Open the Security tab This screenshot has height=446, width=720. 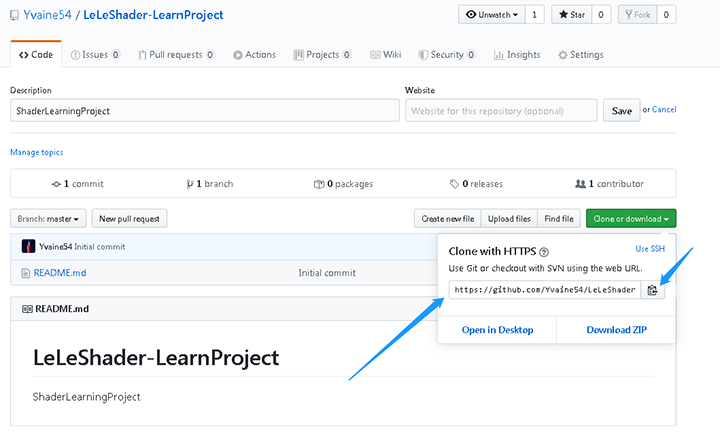(x=447, y=55)
